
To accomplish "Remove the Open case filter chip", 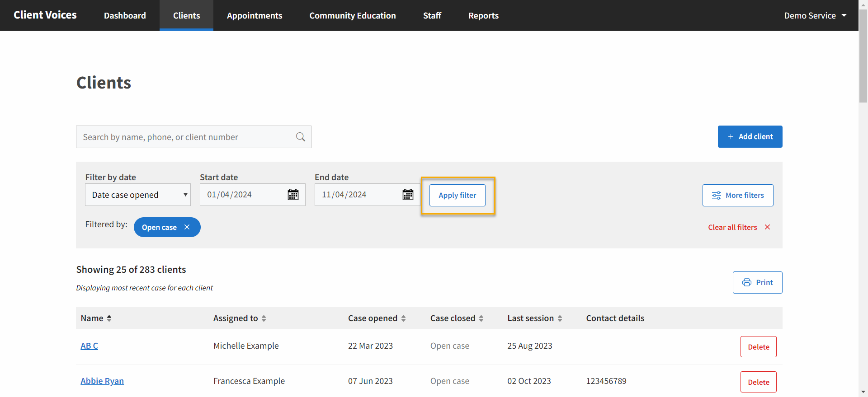I will 187,227.
